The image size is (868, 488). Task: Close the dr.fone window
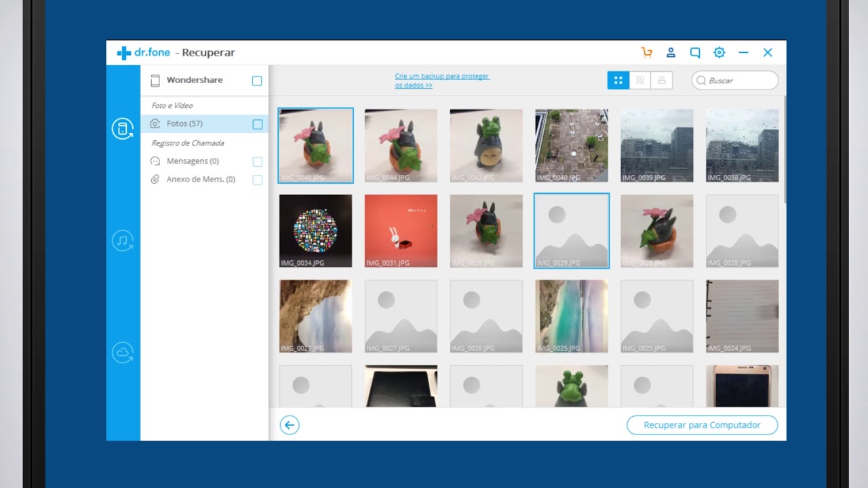pos(768,52)
